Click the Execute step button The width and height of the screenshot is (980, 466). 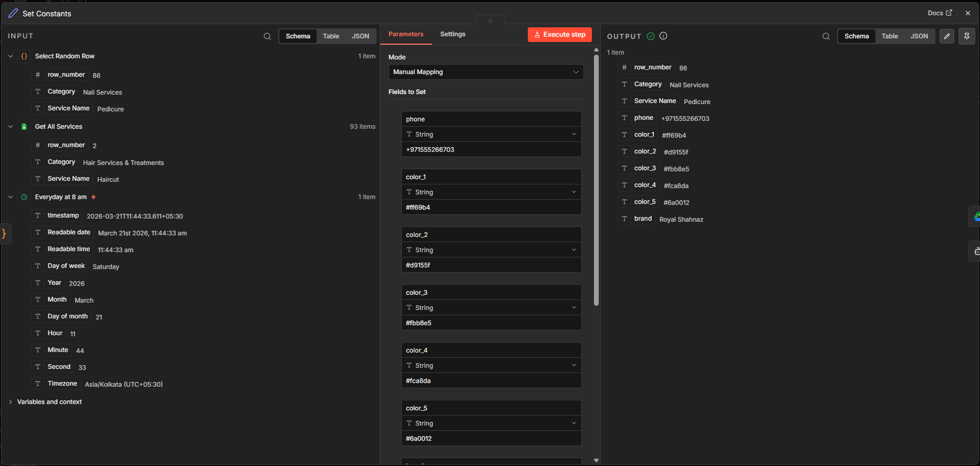pyautogui.click(x=560, y=35)
